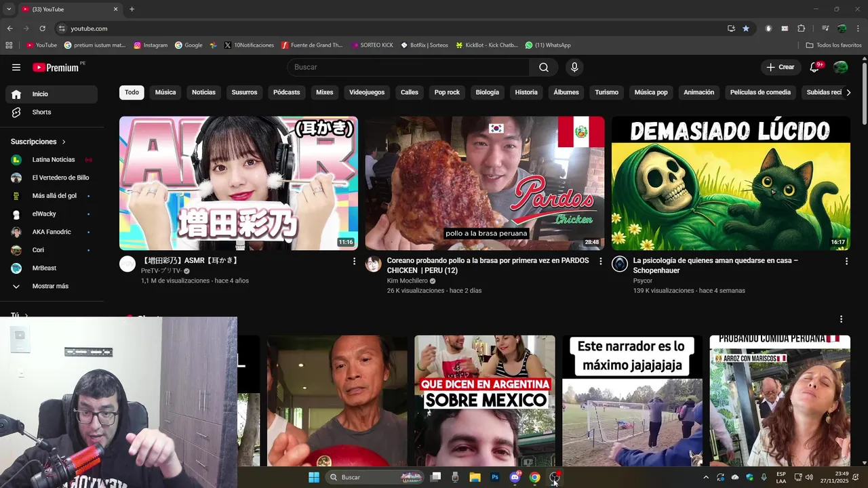
Task: Select the Animación filter chip
Action: tap(698, 92)
